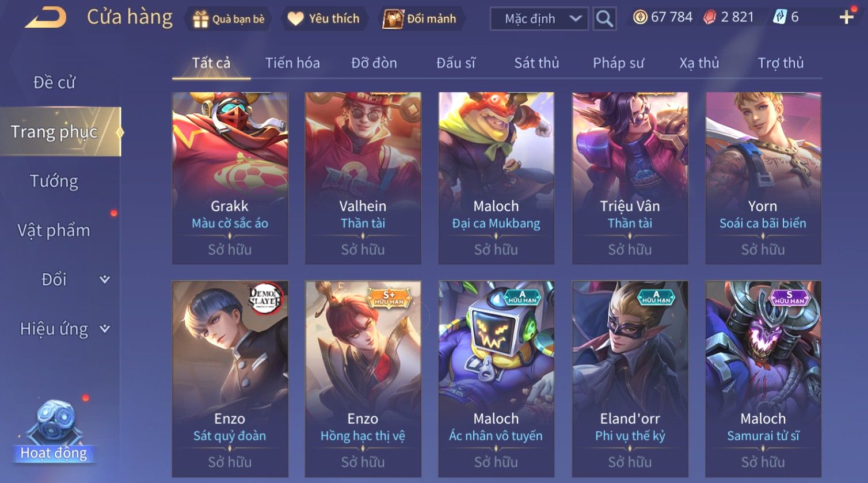The width and height of the screenshot is (868, 483).
Task: Tap the red ruby currency icon
Action: [710, 18]
